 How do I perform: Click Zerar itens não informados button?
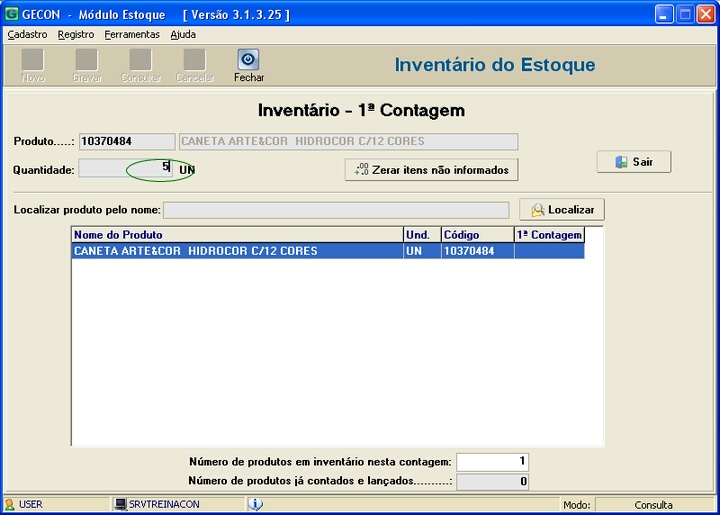431,170
